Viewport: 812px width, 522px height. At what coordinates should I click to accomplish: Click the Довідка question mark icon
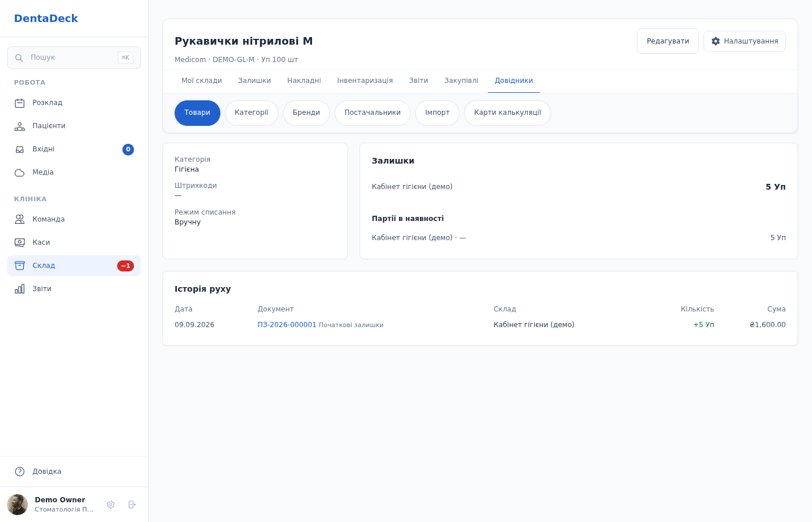pyautogui.click(x=20, y=472)
